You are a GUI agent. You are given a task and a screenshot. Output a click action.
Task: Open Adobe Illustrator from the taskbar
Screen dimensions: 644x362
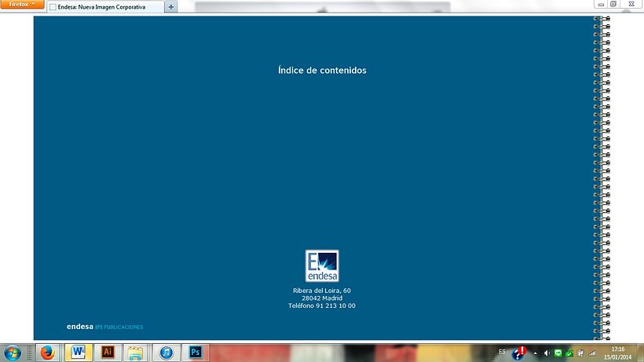pyautogui.click(x=108, y=353)
